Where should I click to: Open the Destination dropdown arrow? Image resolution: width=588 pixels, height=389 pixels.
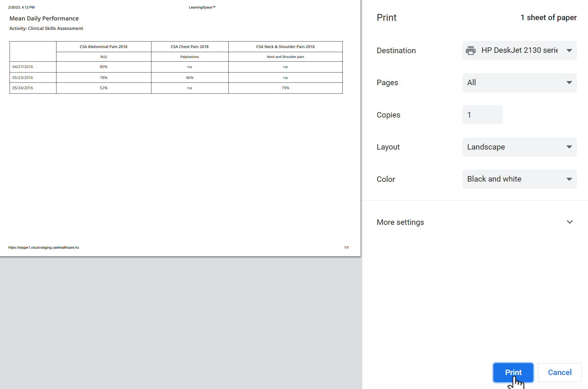pyautogui.click(x=569, y=50)
